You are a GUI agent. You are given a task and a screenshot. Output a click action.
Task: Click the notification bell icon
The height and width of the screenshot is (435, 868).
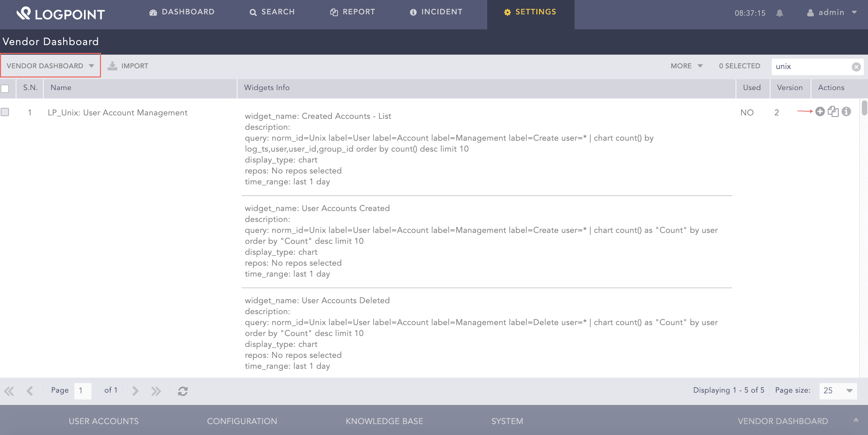tap(780, 13)
